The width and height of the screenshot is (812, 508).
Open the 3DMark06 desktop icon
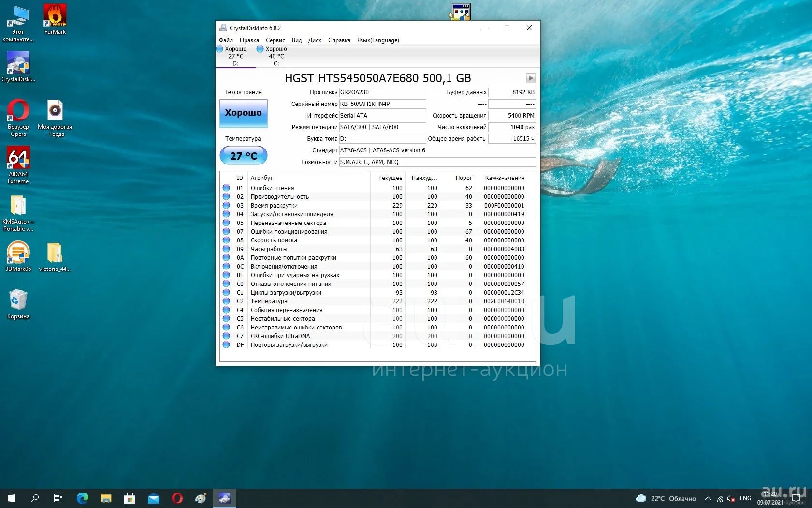[18, 256]
